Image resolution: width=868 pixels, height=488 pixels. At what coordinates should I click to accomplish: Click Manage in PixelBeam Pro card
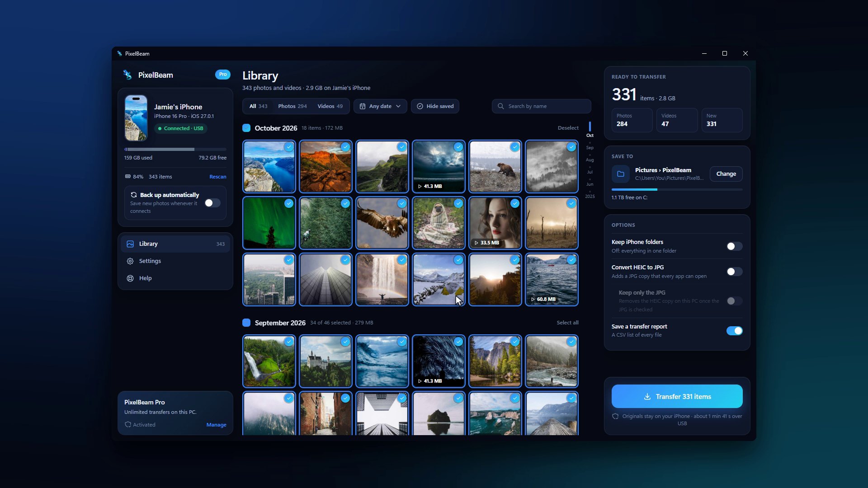(216, 425)
